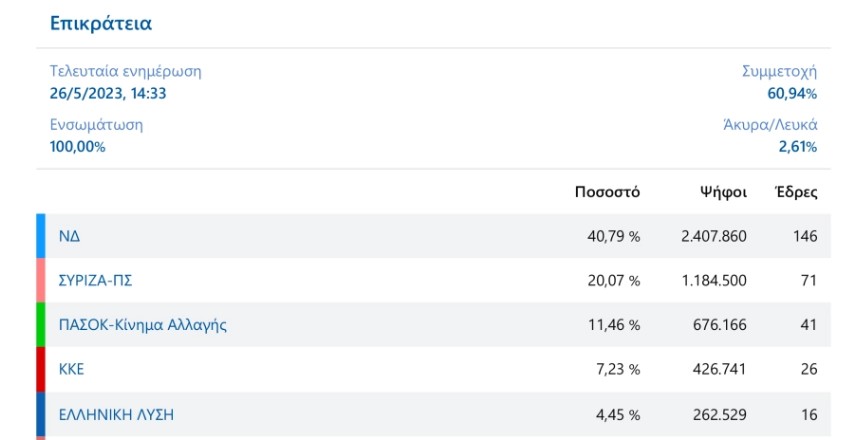
Task: Click the light blue ΝΔ color bar
Action: pos(41,236)
